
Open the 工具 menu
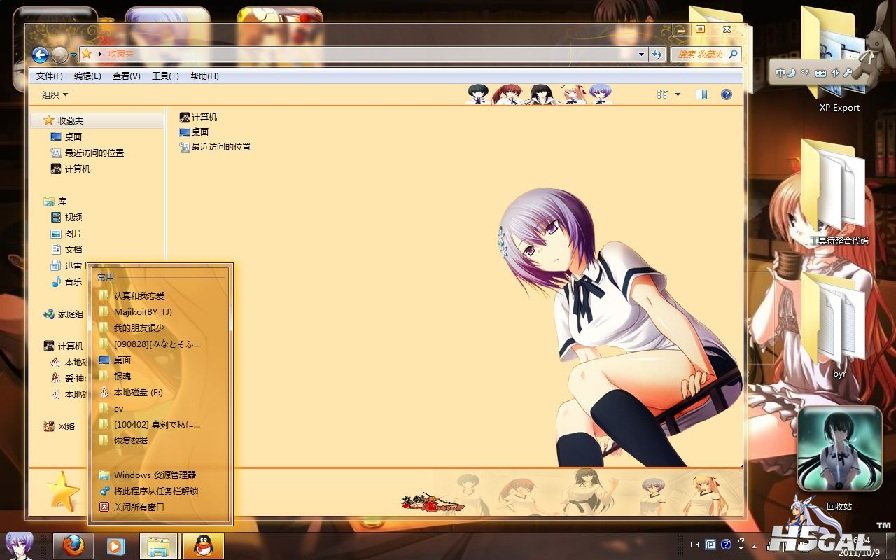(x=165, y=76)
